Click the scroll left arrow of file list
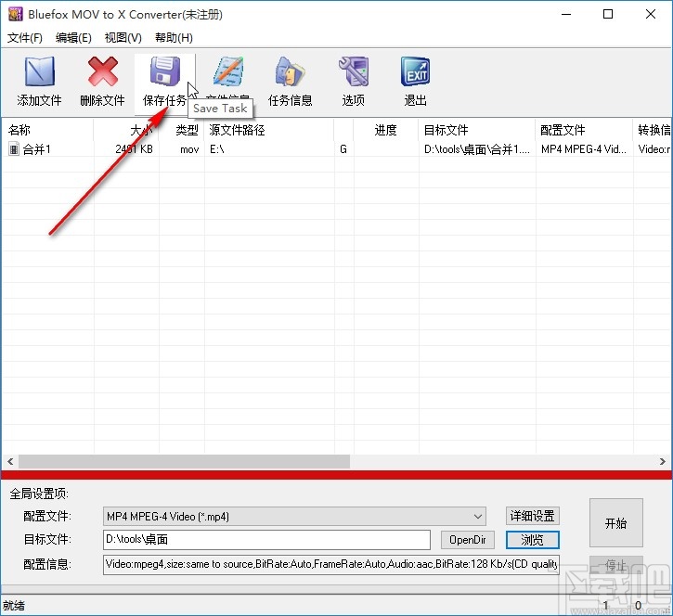 click(x=10, y=462)
